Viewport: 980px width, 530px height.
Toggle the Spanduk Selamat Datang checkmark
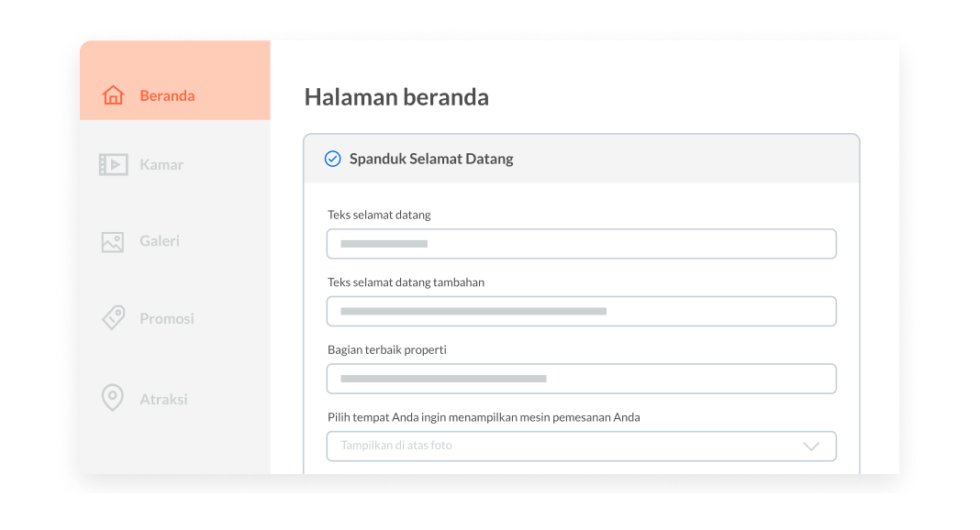point(333,159)
